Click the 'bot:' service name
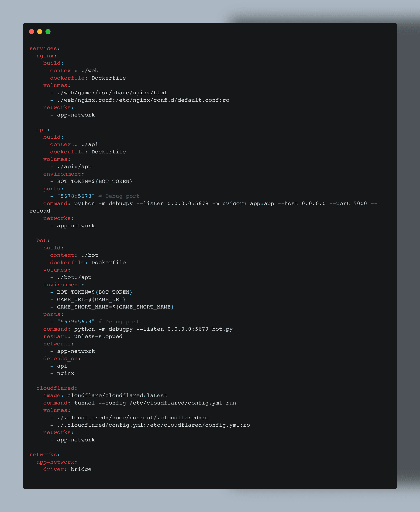420x512 pixels. (x=43, y=241)
